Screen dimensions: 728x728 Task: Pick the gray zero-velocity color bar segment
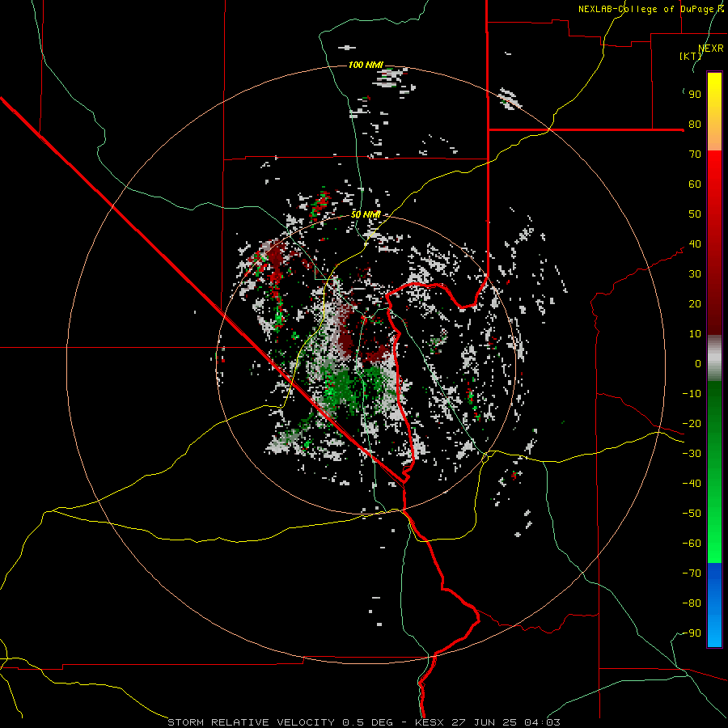714,358
